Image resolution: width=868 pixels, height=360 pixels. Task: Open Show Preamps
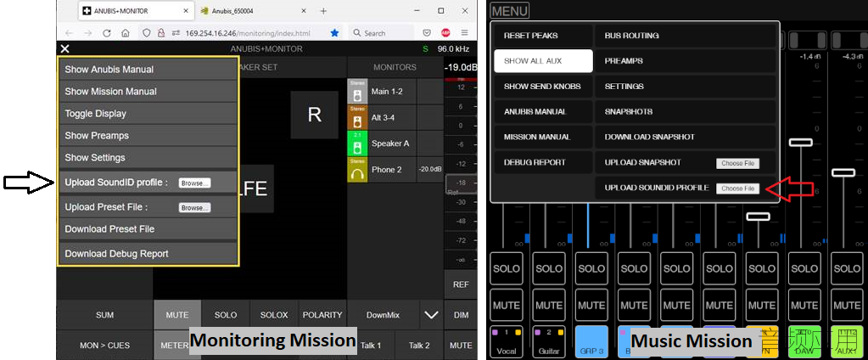(x=148, y=135)
